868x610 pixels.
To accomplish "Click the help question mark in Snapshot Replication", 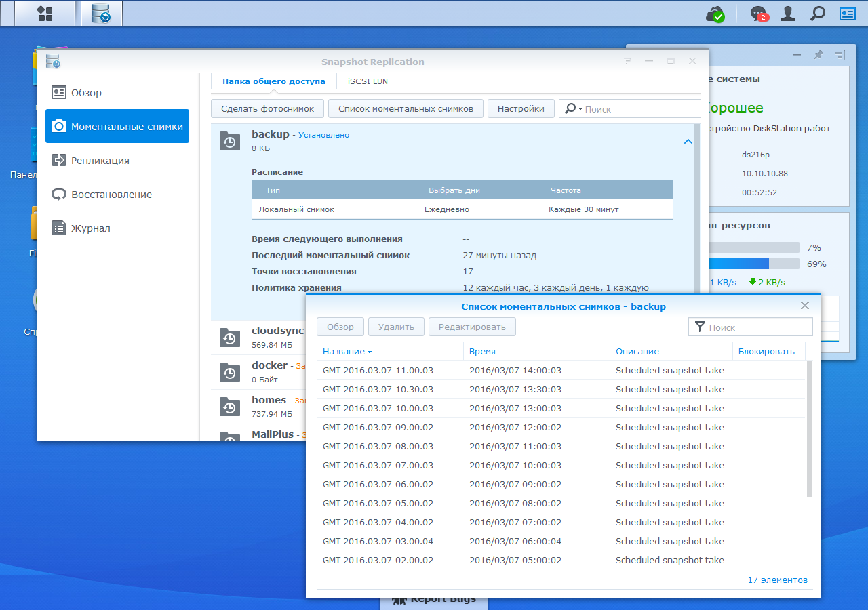I will [628, 61].
